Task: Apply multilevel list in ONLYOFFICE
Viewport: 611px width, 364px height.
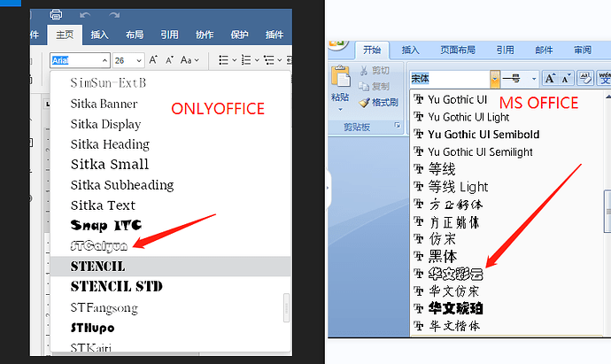Action: pyautogui.click(x=269, y=60)
